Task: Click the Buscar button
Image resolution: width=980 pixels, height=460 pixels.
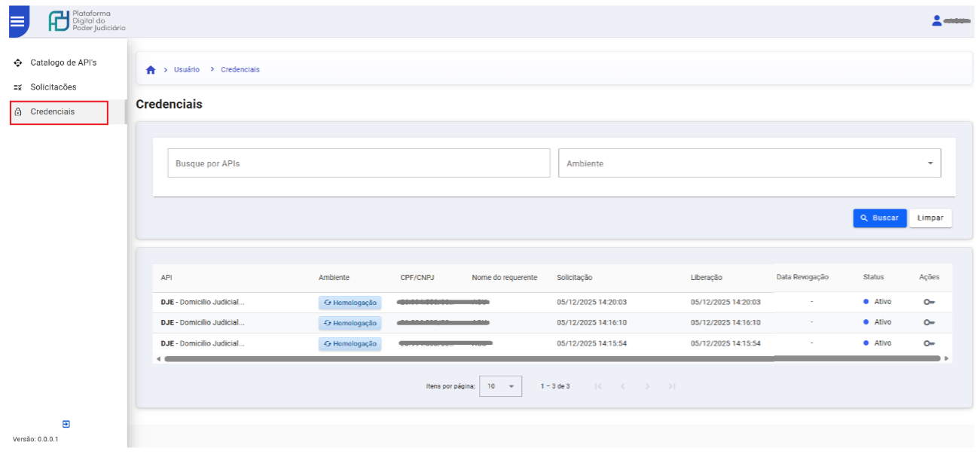Action: pyautogui.click(x=879, y=218)
